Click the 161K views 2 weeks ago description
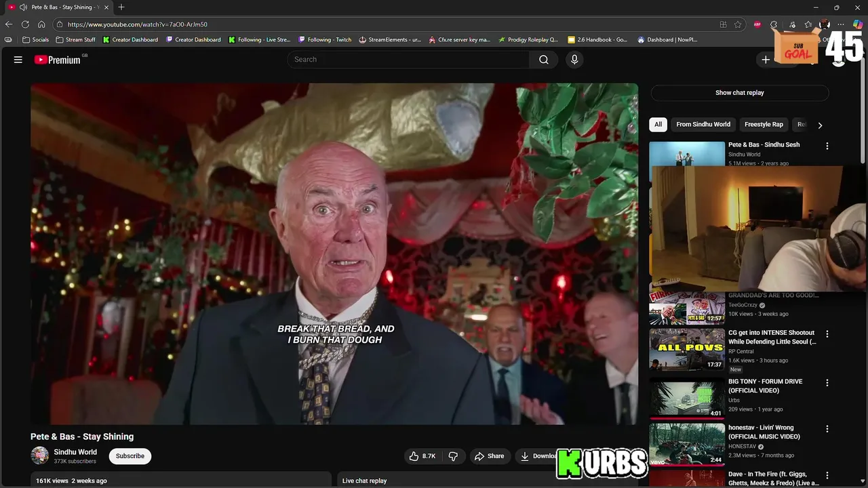Viewport: 868px width, 488px height. [71, 481]
